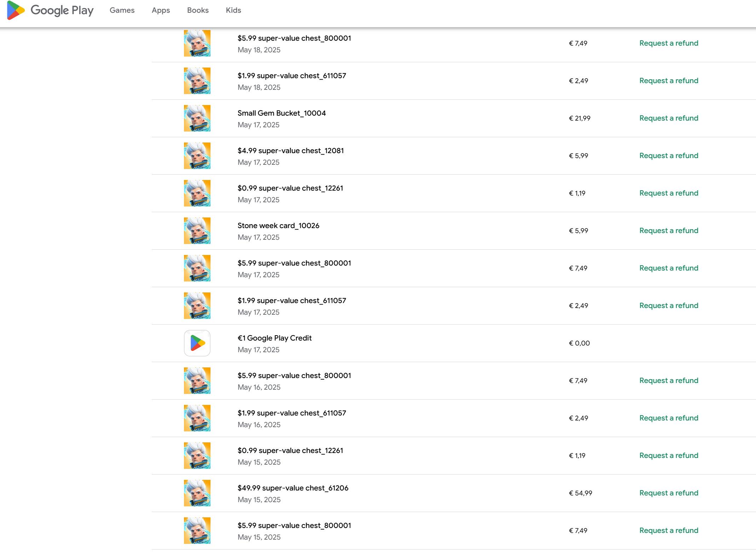Open $49.99 super-value chest_61206 purchase title
Image resolution: width=756 pixels, height=552 pixels.
pos(293,488)
